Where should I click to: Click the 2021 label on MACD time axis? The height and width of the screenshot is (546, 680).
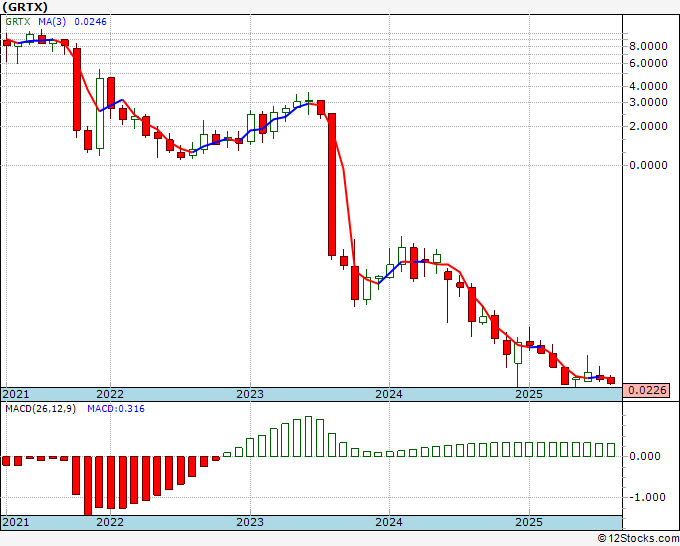pos(16,522)
